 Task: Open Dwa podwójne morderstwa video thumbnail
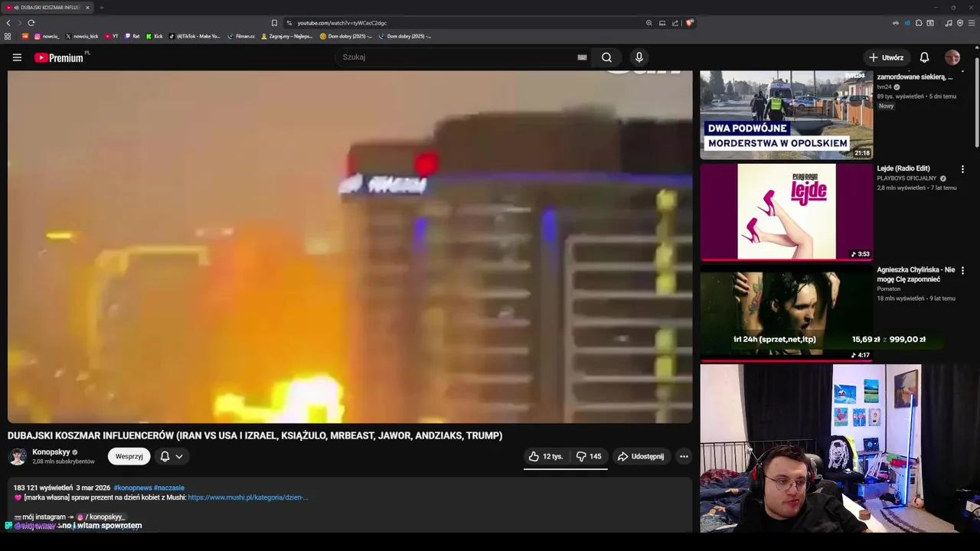point(786,115)
